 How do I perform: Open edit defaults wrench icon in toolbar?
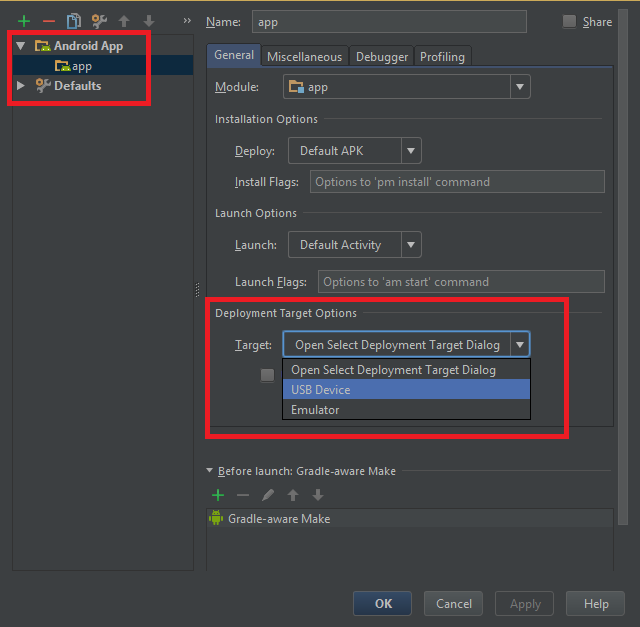point(99,21)
